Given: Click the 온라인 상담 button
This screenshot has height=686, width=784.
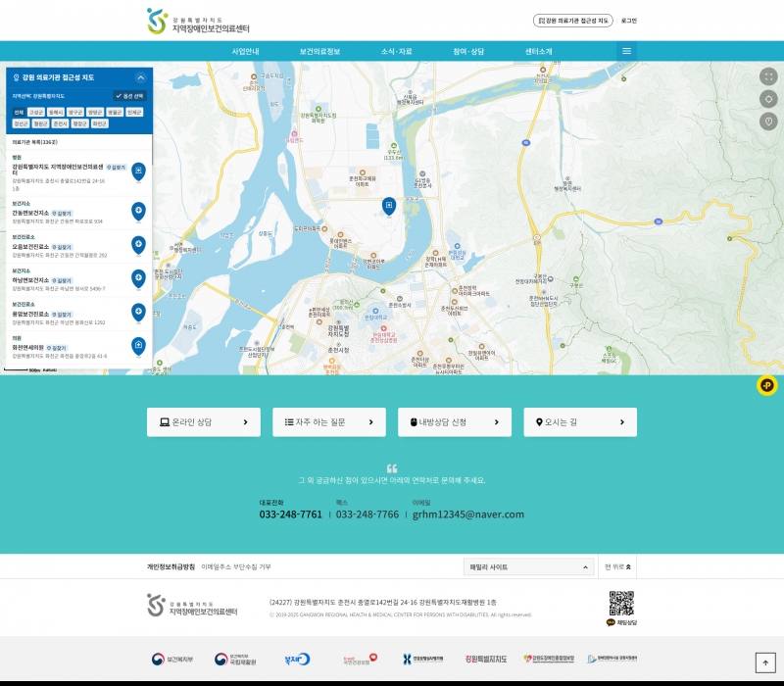Looking at the screenshot, I should [204, 422].
